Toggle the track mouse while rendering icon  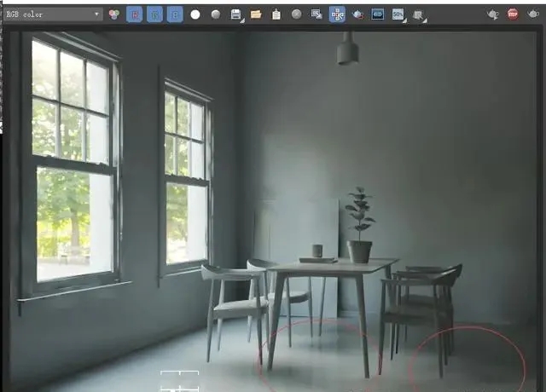(337, 14)
